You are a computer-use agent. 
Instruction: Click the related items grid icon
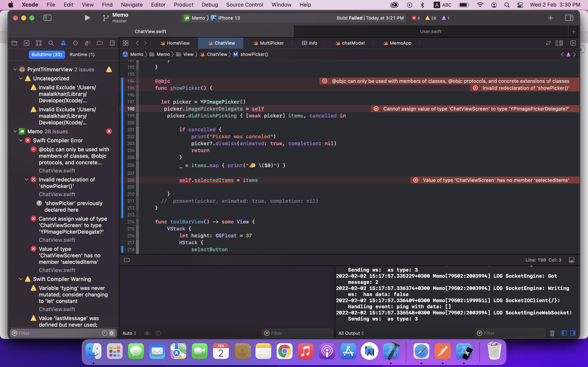[x=125, y=43]
